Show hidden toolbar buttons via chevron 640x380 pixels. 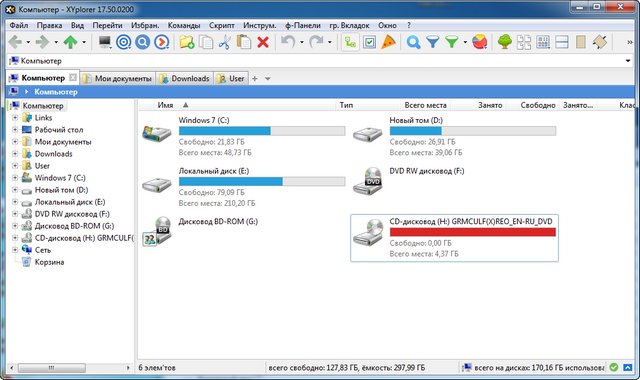pos(629,42)
